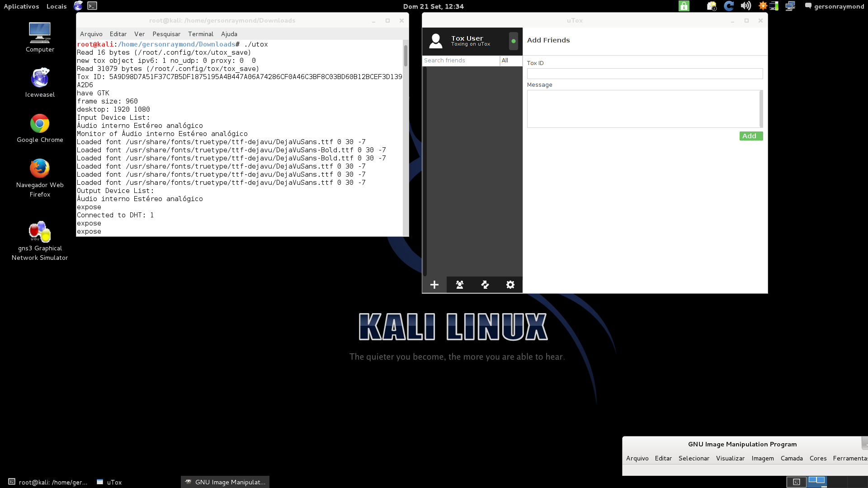Click the Message text area
Screen dimensions: 868x488
click(643, 109)
